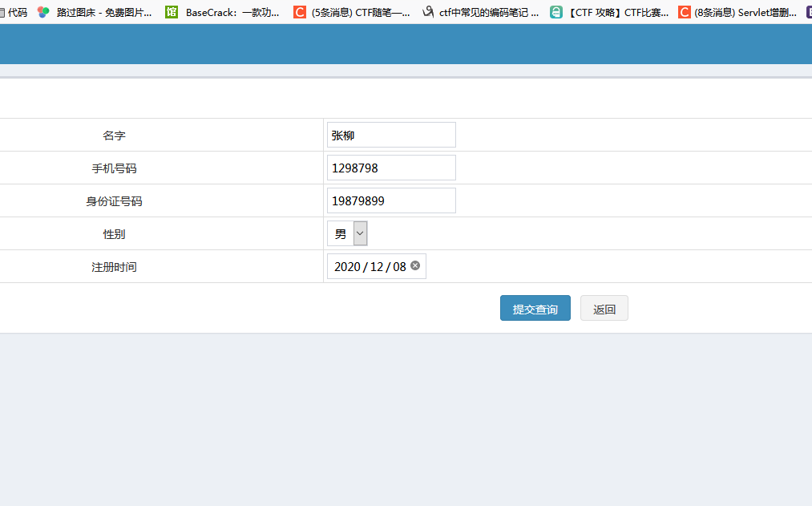Select day 08 in the 注册时间 field

pos(399,267)
